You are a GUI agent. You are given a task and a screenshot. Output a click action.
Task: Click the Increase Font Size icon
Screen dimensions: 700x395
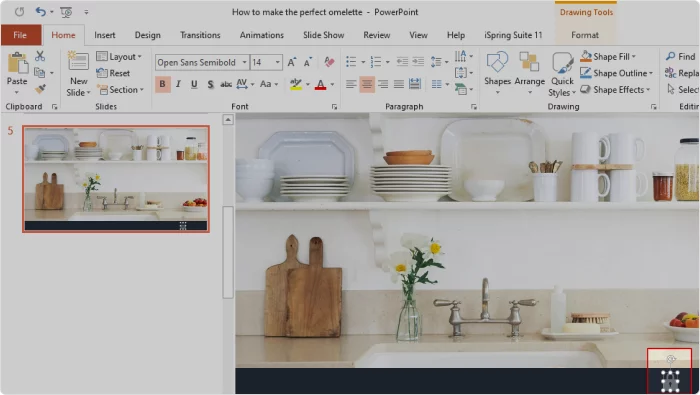[x=292, y=62]
